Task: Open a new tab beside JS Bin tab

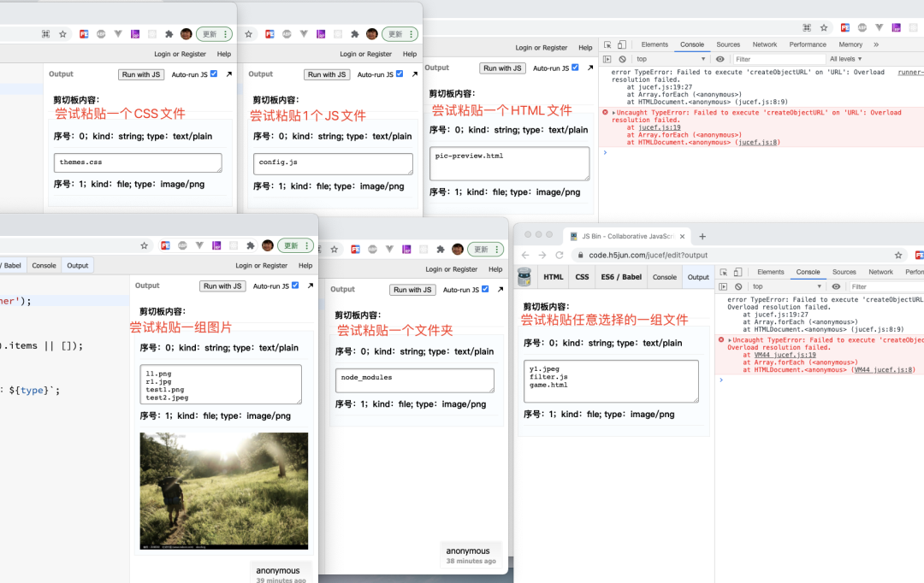Action: 702,236
